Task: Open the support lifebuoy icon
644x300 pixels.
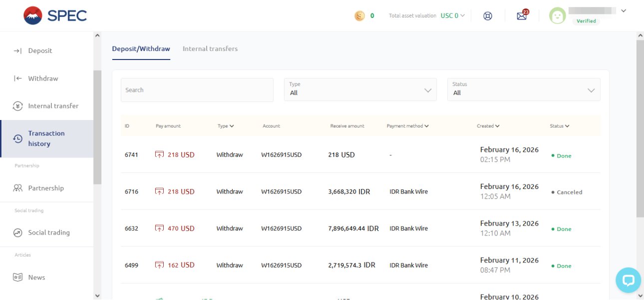Action: (488, 16)
